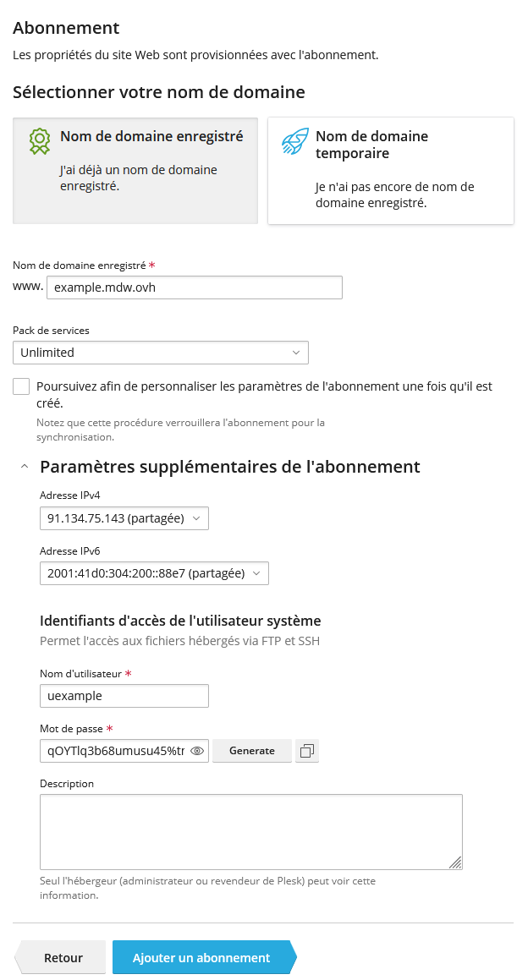
Task: Click the Generate password button
Action: tap(252, 751)
